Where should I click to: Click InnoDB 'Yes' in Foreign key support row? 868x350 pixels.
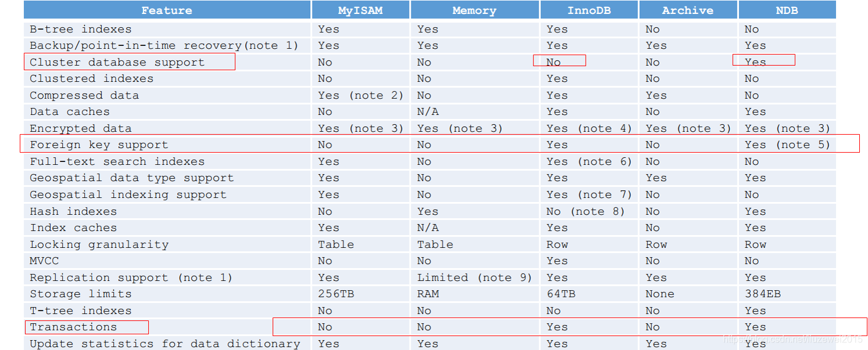click(x=557, y=145)
